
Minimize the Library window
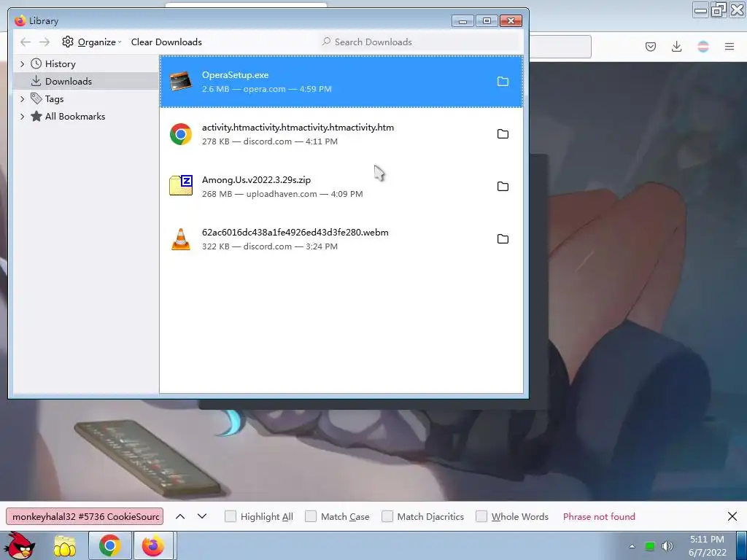click(x=462, y=21)
